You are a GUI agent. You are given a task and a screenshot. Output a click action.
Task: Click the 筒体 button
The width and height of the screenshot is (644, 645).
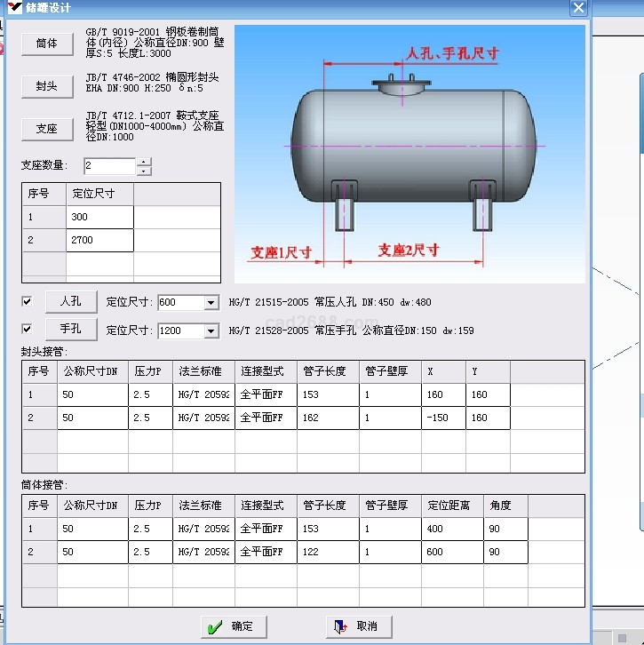47,44
